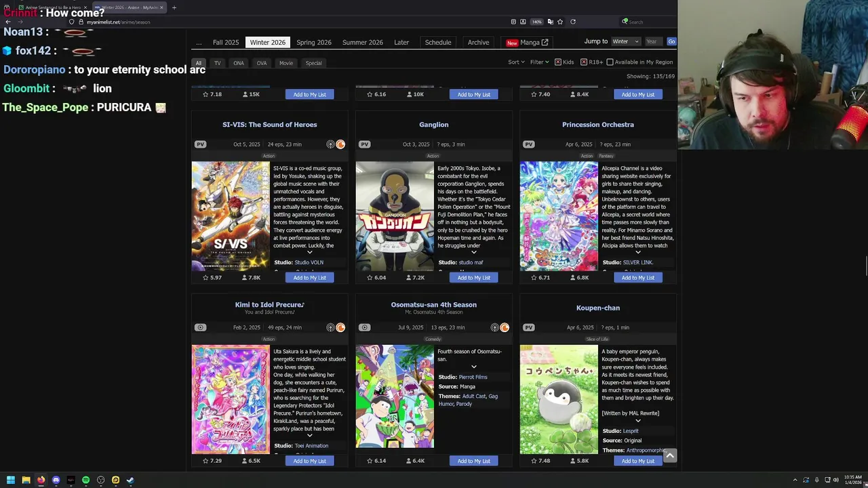
Task: Filter list by Movie type
Action: (x=286, y=63)
